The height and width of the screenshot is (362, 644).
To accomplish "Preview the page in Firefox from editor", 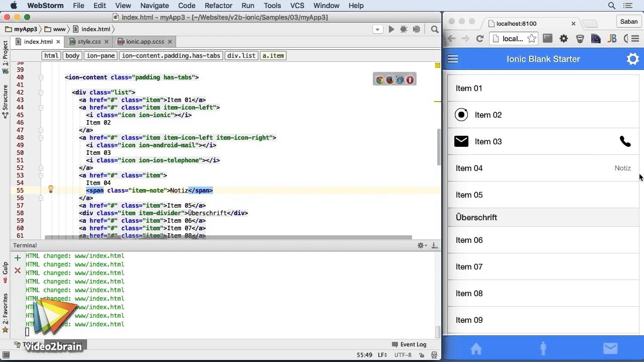I will coord(389,80).
